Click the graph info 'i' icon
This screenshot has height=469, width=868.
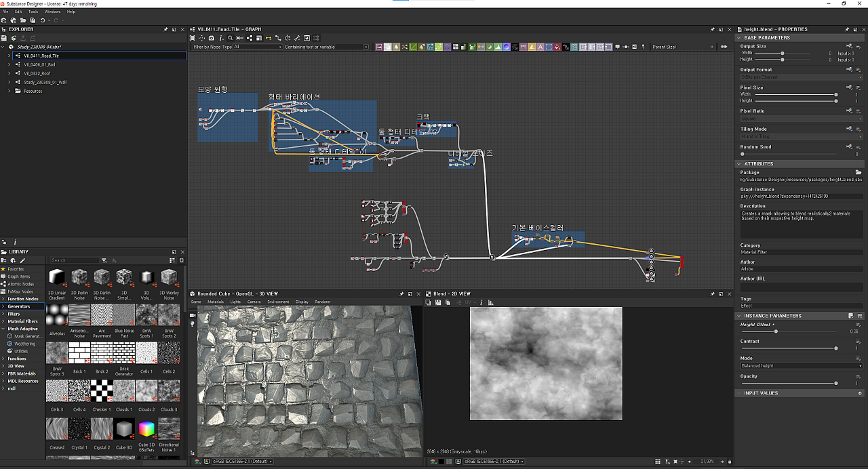pyautogui.click(x=221, y=38)
